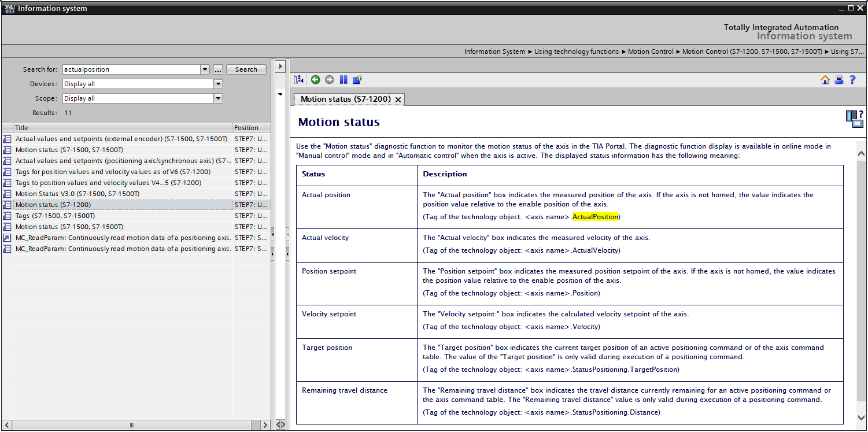Click the sync table of contents icon
Image resolution: width=868 pixels, height=432 pixels.
pos(299,80)
